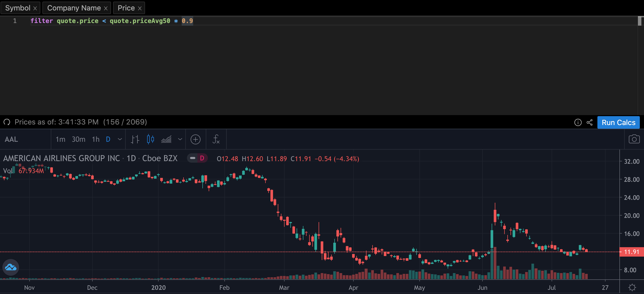Open chart settings gear at bottom right

[x=632, y=287]
